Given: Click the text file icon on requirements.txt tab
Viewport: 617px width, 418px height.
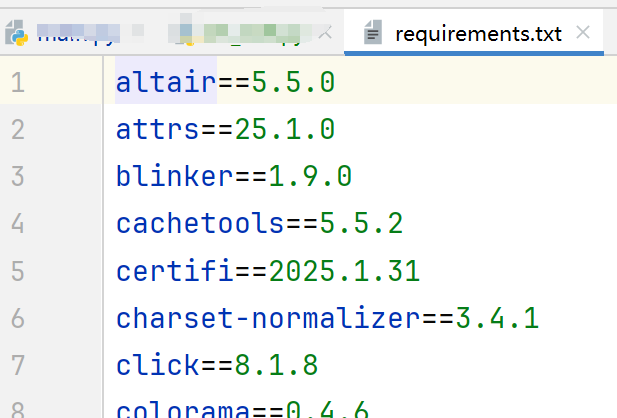Looking at the screenshot, I should pos(374,34).
